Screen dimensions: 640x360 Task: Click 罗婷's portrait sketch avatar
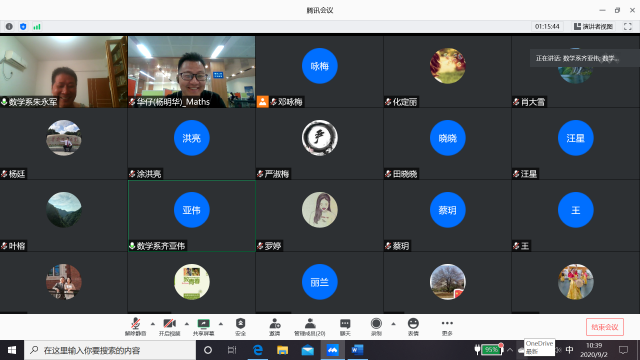tap(320, 210)
